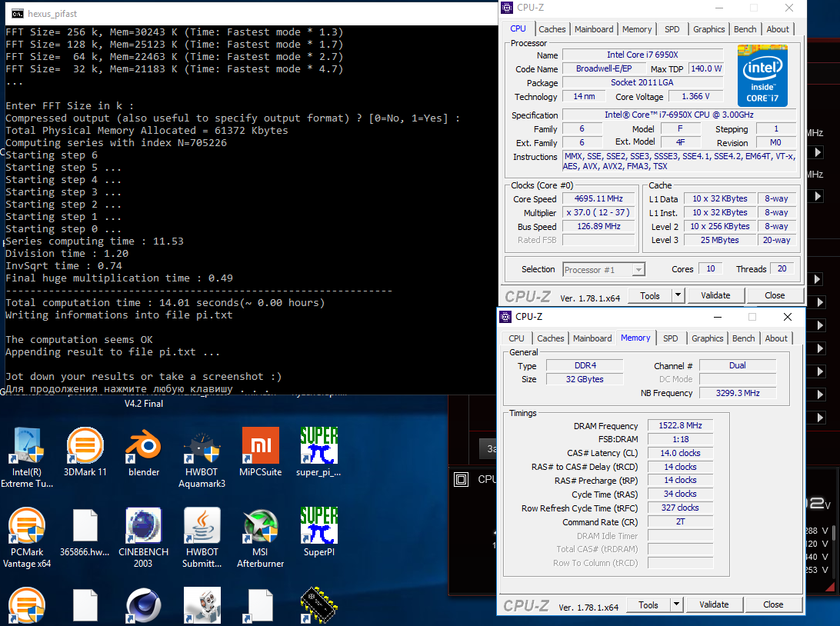Click the Core Voltage value 1.366 V

point(695,96)
